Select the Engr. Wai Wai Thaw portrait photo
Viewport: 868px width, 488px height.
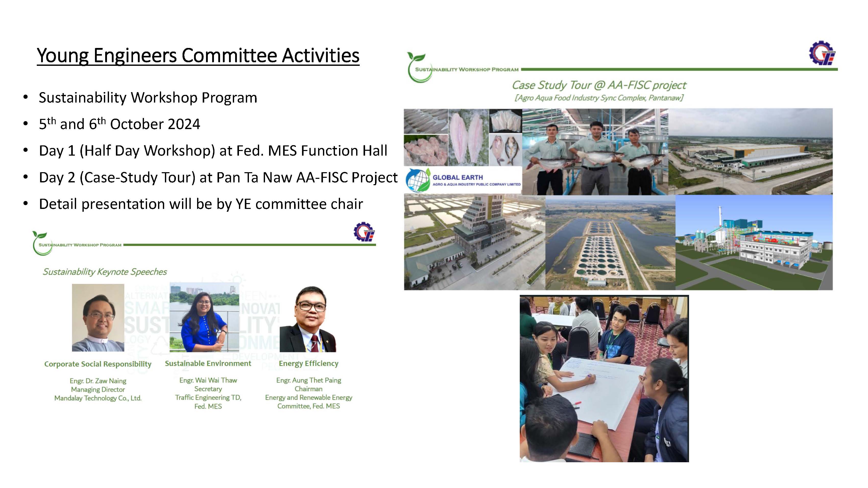coord(204,317)
